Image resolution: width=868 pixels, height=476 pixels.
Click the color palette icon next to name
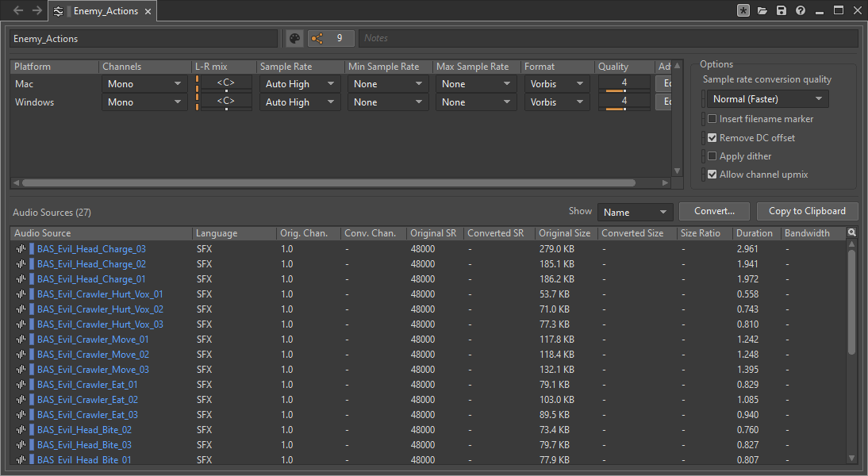(x=294, y=38)
